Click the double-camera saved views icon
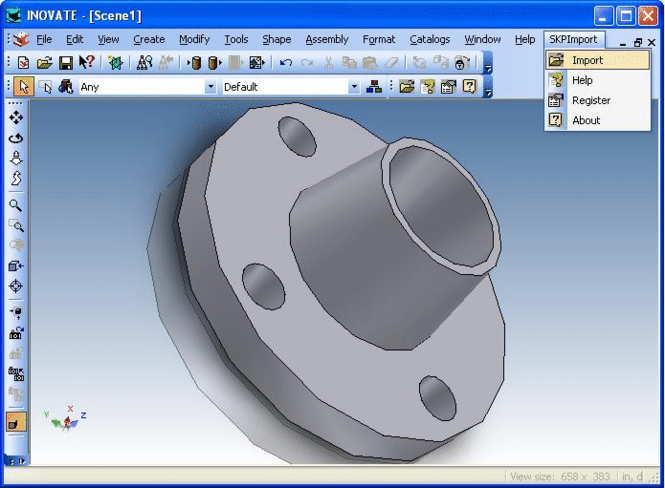This screenshot has width=665, height=488. point(16,374)
